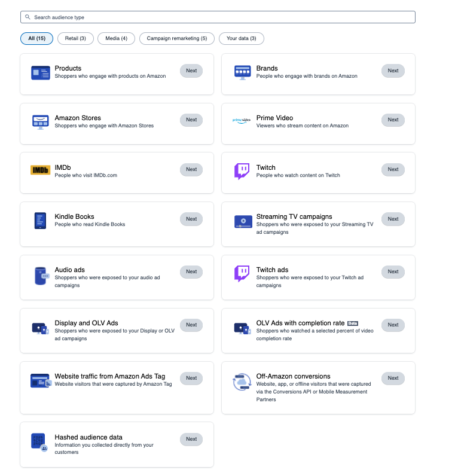
Task: Click the search magnifier icon
Action: [28, 17]
